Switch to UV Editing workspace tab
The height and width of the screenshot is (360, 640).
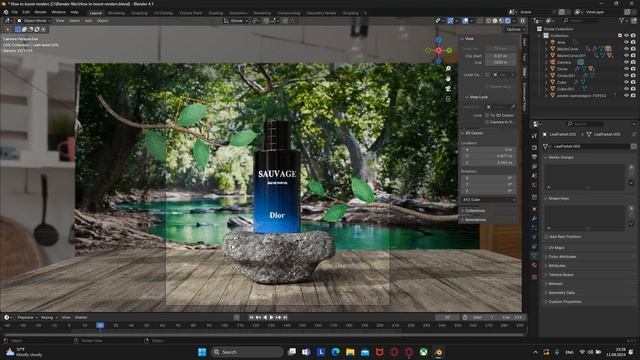point(163,13)
